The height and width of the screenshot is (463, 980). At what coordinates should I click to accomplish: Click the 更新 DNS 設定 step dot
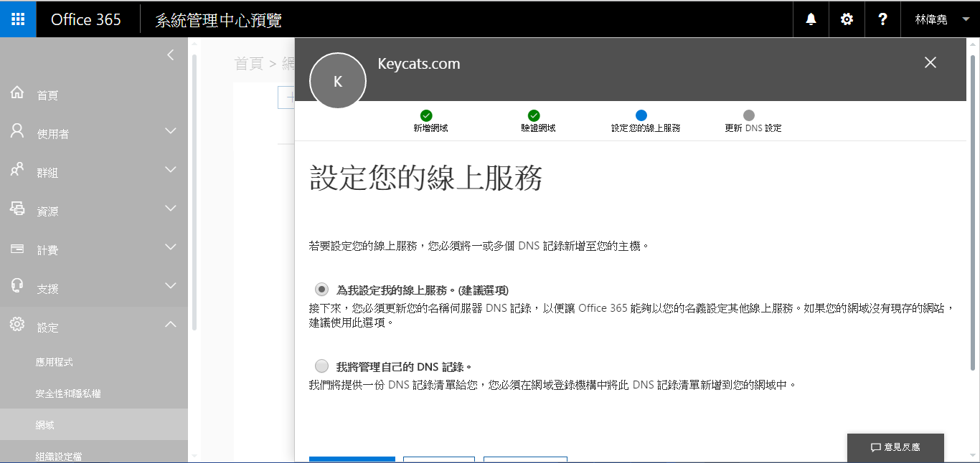(749, 115)
